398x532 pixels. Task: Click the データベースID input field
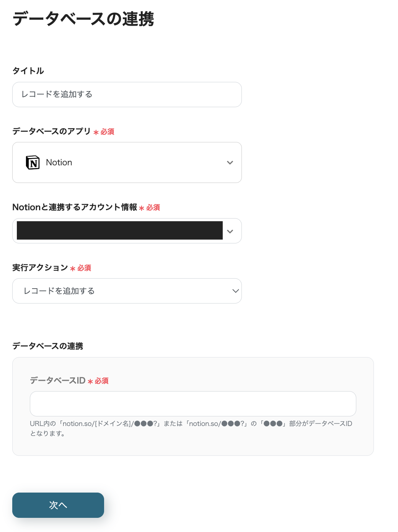pos(193,404)
